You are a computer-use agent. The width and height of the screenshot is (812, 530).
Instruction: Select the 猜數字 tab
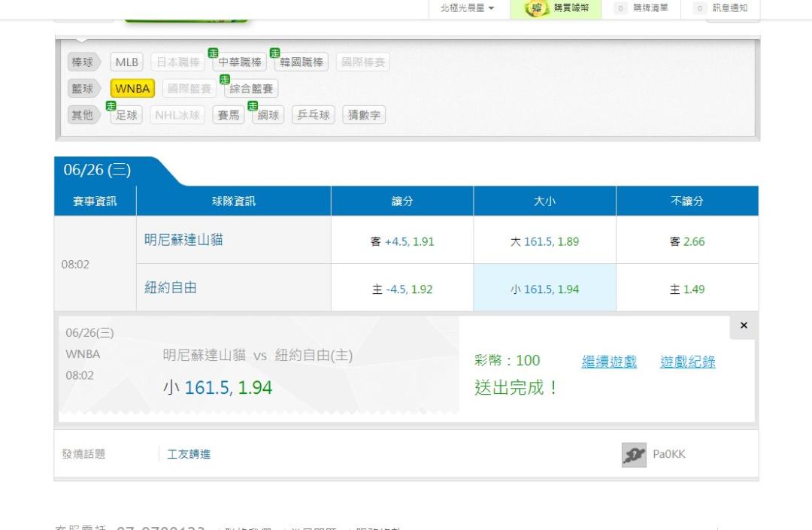click(x=364, y=115)
